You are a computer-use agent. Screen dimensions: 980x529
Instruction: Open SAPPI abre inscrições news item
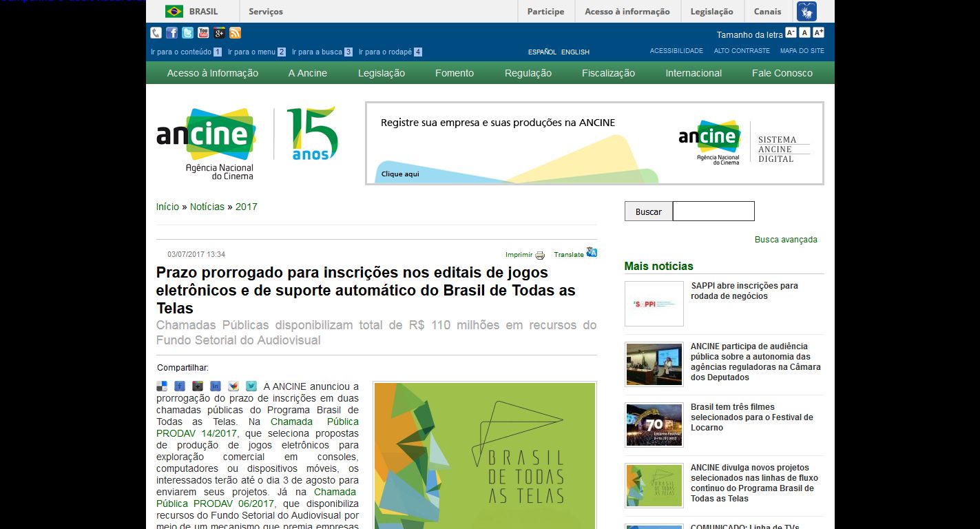(744, 291)
